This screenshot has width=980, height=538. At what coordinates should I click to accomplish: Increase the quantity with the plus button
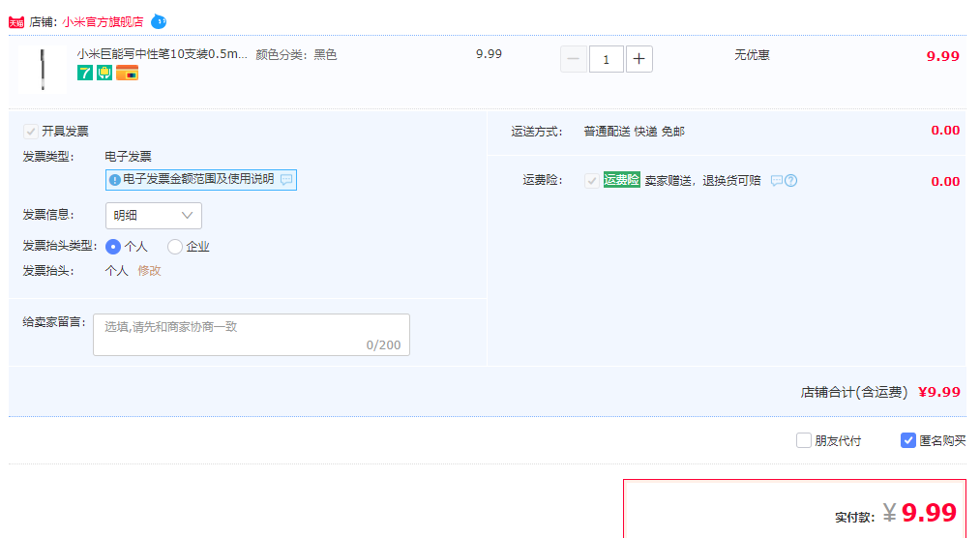click(638, 59)
